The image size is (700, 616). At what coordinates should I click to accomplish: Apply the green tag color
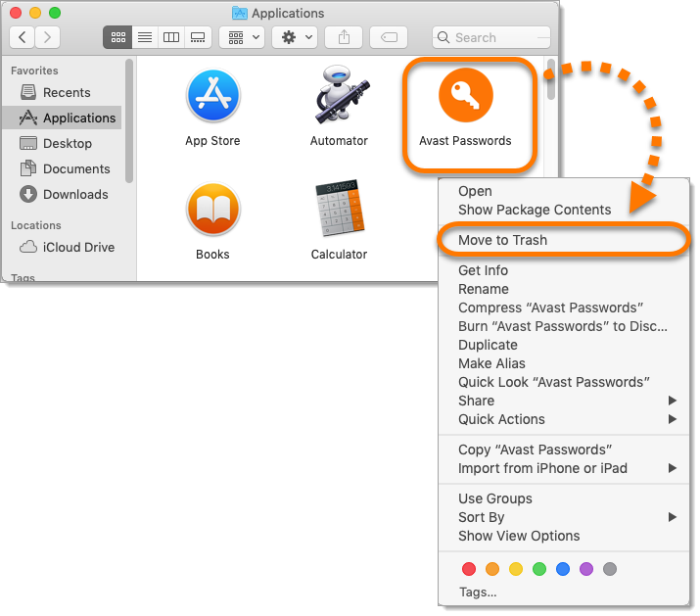[x=539, y=569]
